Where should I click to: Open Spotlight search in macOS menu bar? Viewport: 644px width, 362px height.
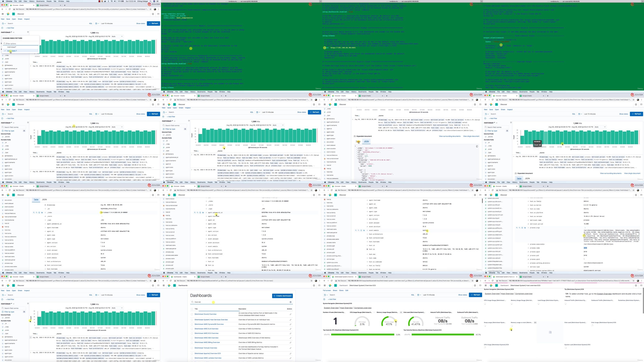pyautogui.click(x=151, y=1)
